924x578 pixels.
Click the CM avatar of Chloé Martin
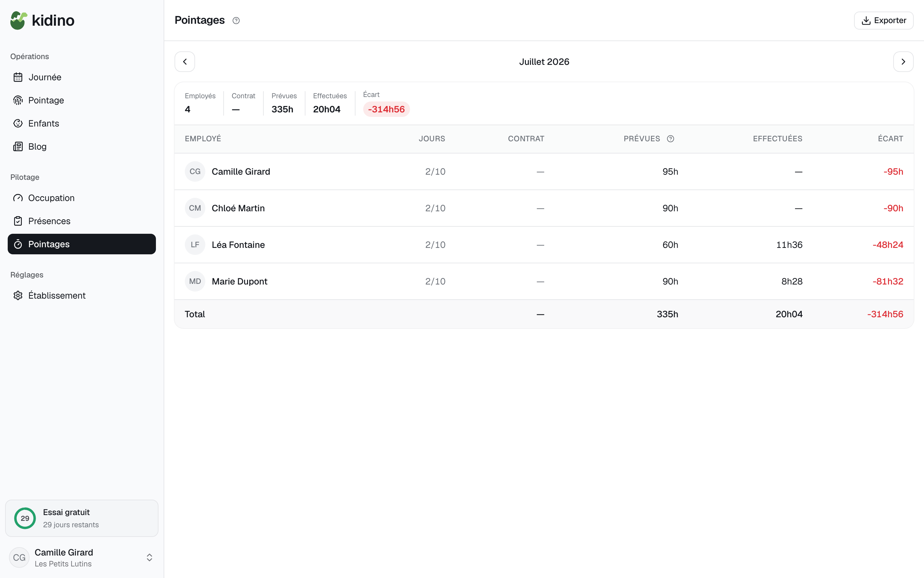tap(195, 208)
